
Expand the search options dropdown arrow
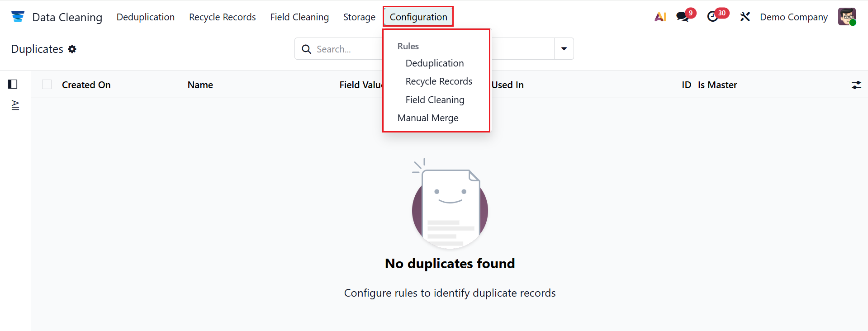(564, 49)
